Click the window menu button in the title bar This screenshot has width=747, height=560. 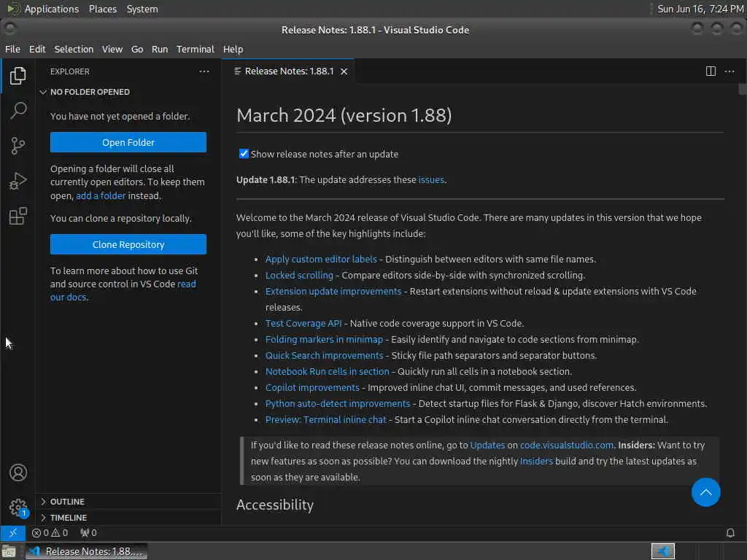coord(10,29)
